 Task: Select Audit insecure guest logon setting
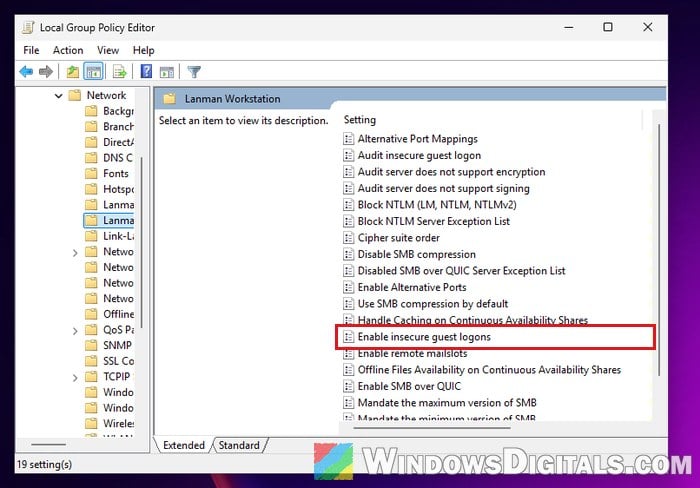tap(412, 155)
